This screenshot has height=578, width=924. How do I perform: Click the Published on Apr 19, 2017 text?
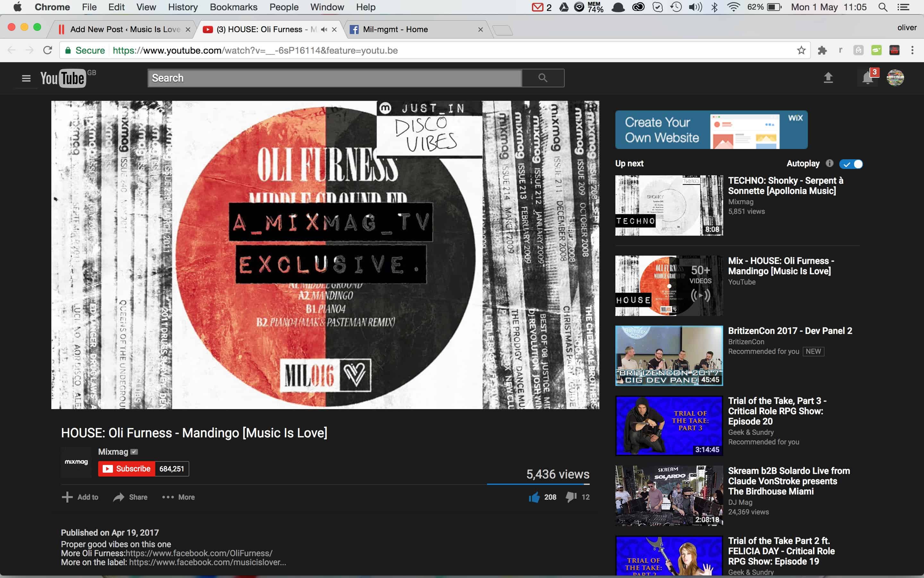[x=110, y=532]
